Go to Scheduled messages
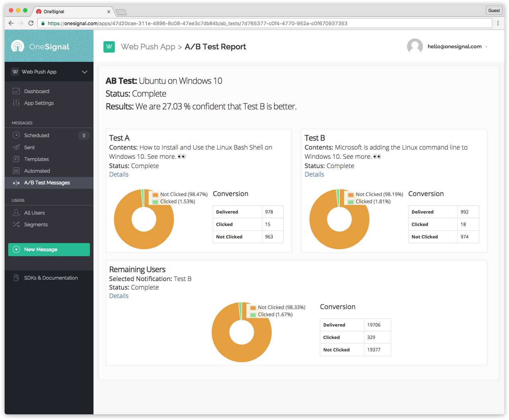The height and width of the screenshot is (420, 509). (x=37, y=135)
